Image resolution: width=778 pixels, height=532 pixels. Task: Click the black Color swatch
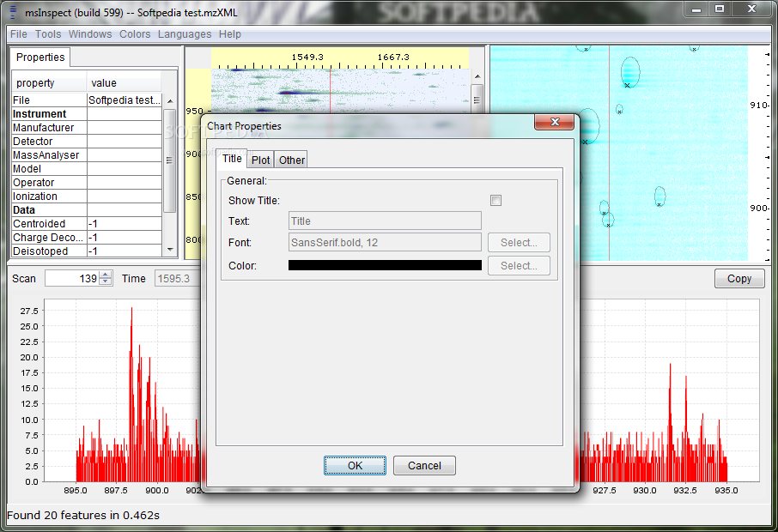point(385,265)
